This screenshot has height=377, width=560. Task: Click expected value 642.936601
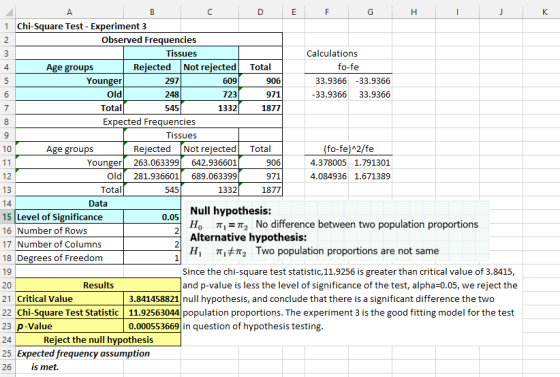[210, 163]
